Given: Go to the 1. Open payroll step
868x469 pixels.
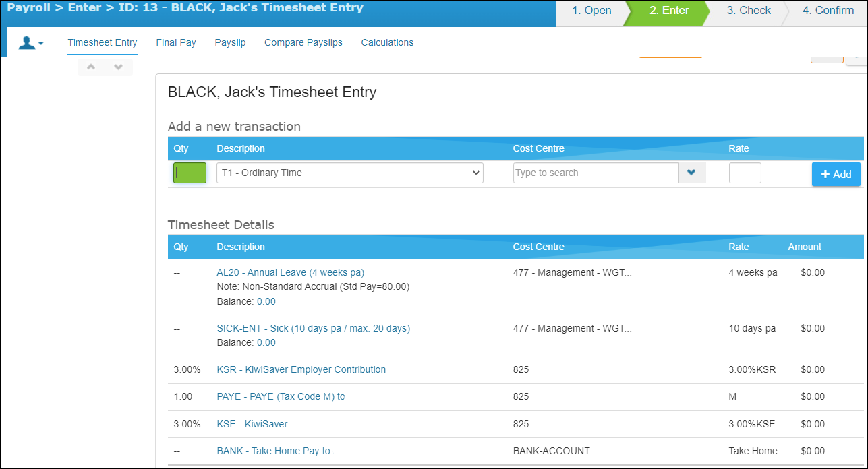Looking at the screenshot, I should click(591, 11).
